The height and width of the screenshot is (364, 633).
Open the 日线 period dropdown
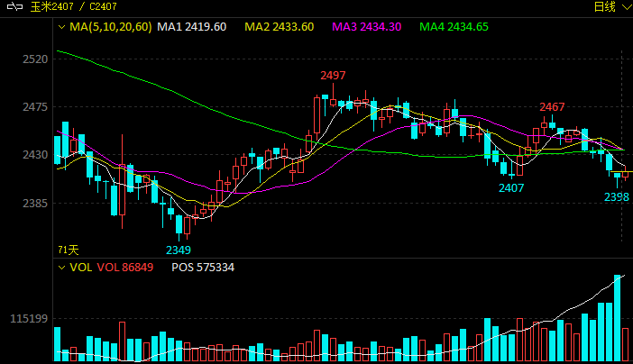(x=611, y=6)
